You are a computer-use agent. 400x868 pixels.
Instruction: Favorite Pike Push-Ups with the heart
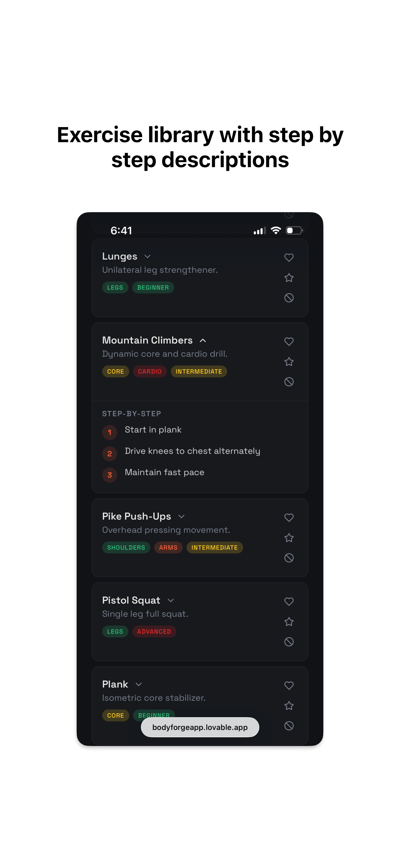coord(289,518)
